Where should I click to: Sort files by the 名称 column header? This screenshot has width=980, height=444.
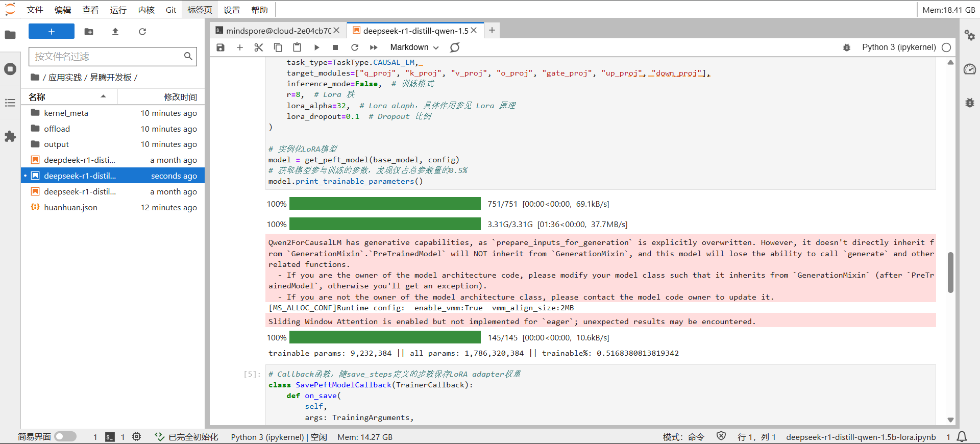37,97
